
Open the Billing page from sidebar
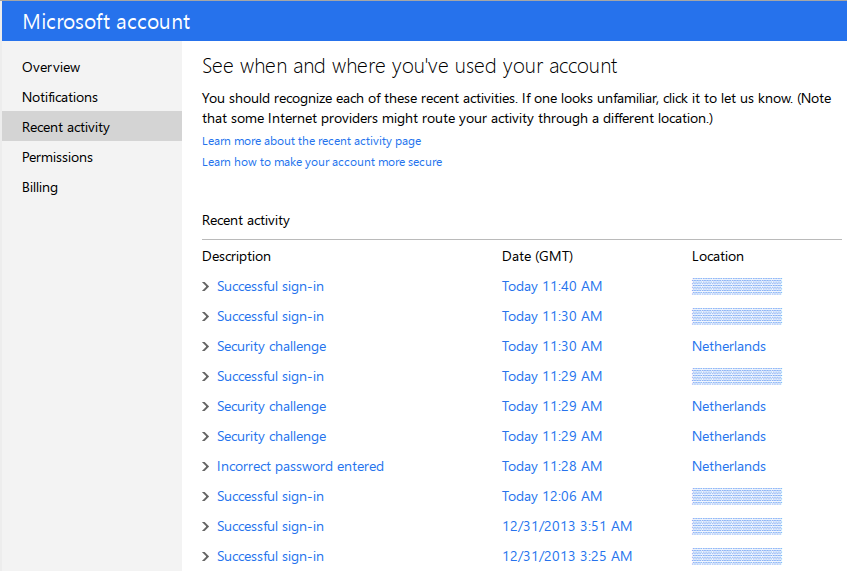point(40,187)
